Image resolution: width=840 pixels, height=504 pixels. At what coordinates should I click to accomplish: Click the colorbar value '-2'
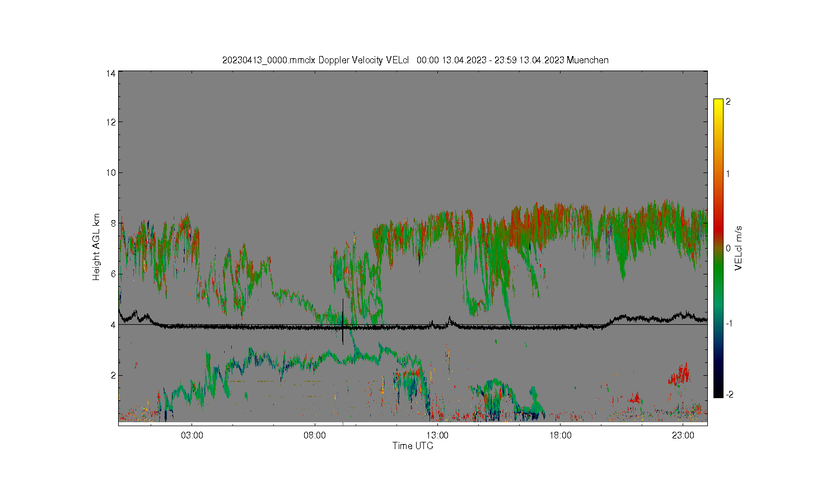(x=729, y=395)
